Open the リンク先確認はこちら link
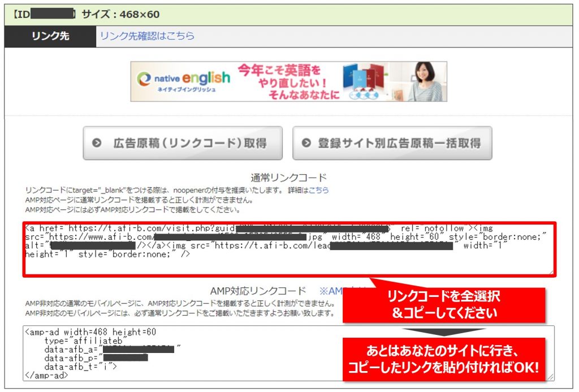 pos(147,36)
